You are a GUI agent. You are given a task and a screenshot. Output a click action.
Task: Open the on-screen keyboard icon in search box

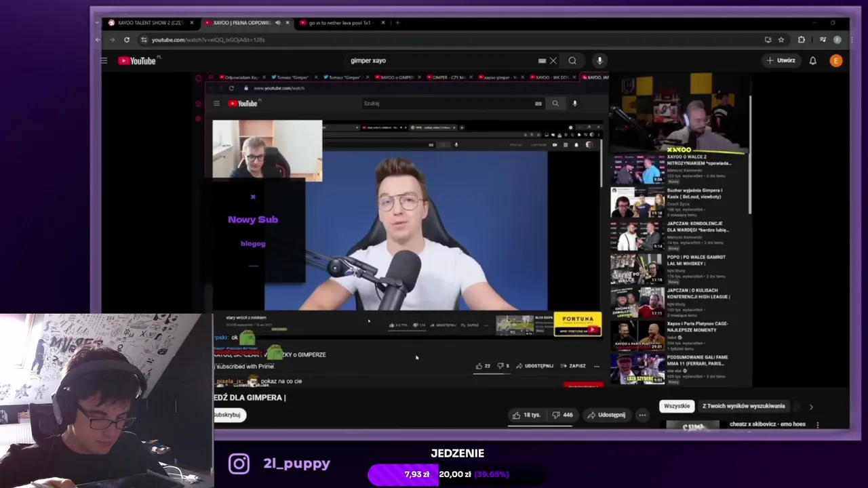coord(542,60)
